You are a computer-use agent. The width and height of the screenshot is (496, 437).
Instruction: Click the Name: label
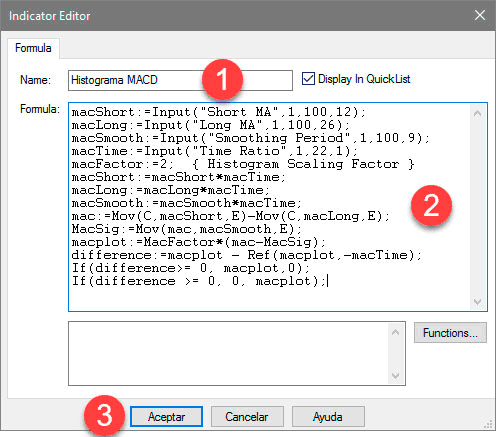click(x=35, y=80)
